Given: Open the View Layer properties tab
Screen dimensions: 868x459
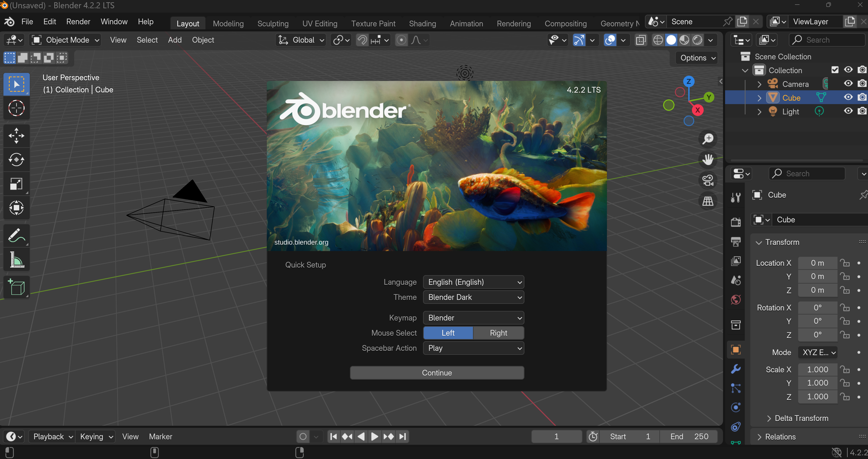Looking at the screenshot, I should pyautogui.click(x=736, y=261).
